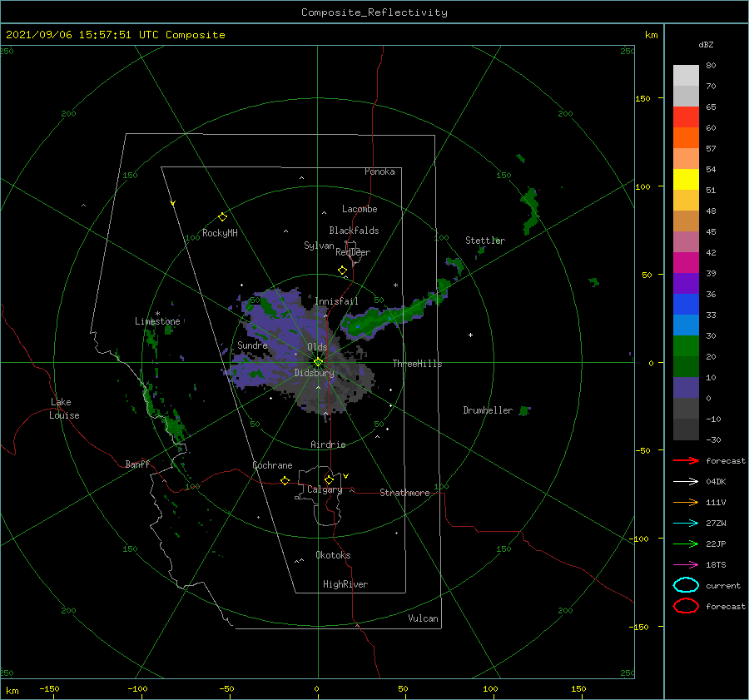
Task: Click the Cochrane label
Action: pos(272,465)
